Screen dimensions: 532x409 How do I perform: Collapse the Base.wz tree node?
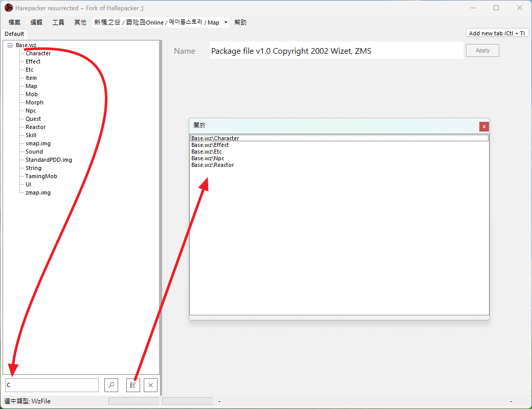[x=10, y=45]
